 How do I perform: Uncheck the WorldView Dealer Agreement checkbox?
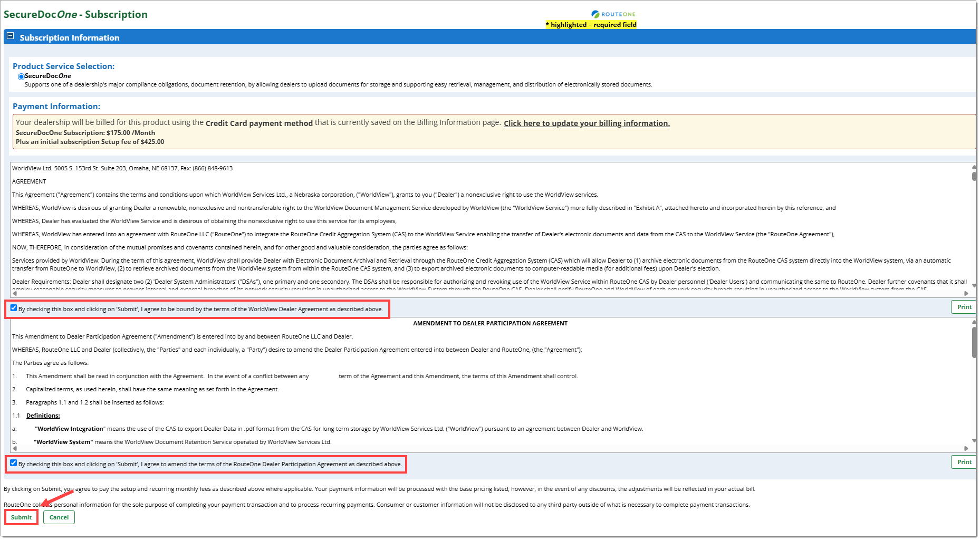click(x=14, y=308)
